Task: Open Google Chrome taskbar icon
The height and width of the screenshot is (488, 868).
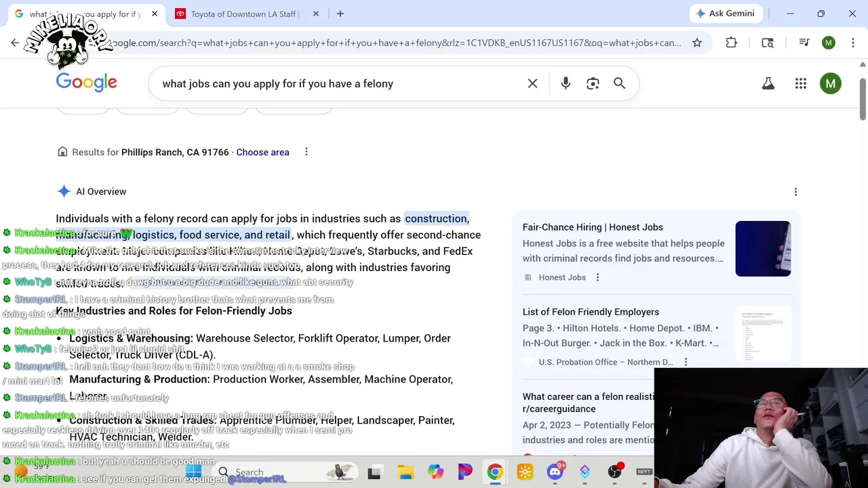Action: pyautogui.click(x=495, y=472)
